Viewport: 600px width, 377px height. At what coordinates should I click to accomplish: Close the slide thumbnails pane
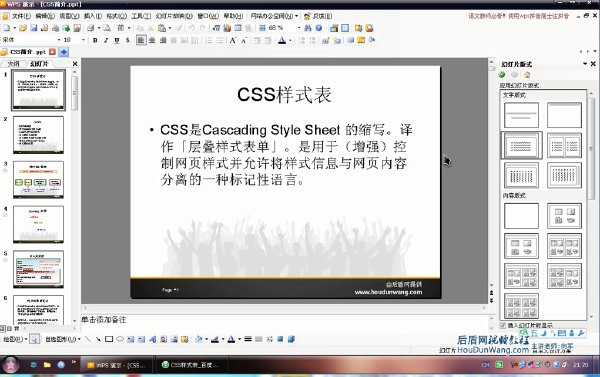tap(75, 64)
